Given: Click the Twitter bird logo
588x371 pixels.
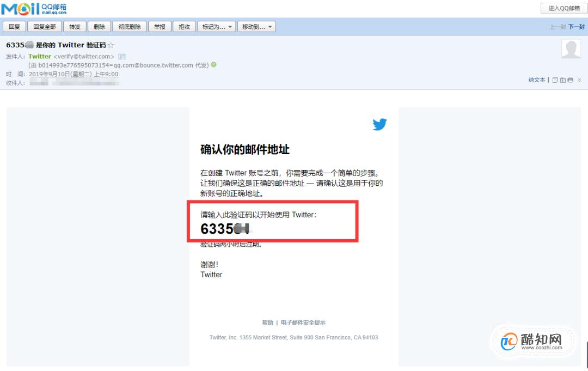Looking at the screenshot, I should click(x=379, y=124).
